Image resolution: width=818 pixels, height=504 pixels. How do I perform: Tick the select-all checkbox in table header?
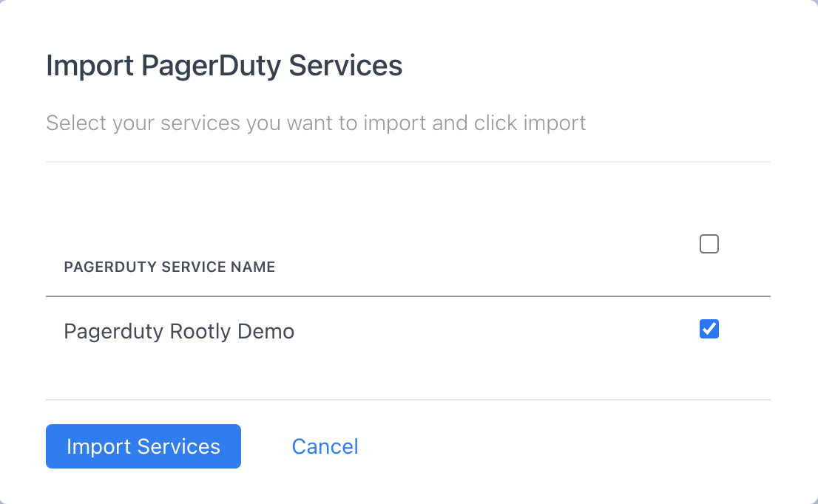709,243
